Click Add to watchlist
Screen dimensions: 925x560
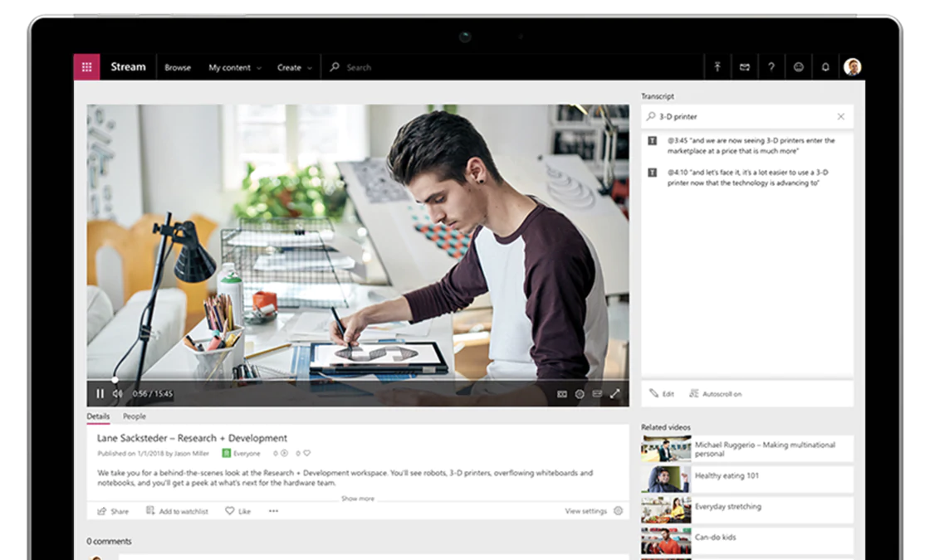(177, 511)
